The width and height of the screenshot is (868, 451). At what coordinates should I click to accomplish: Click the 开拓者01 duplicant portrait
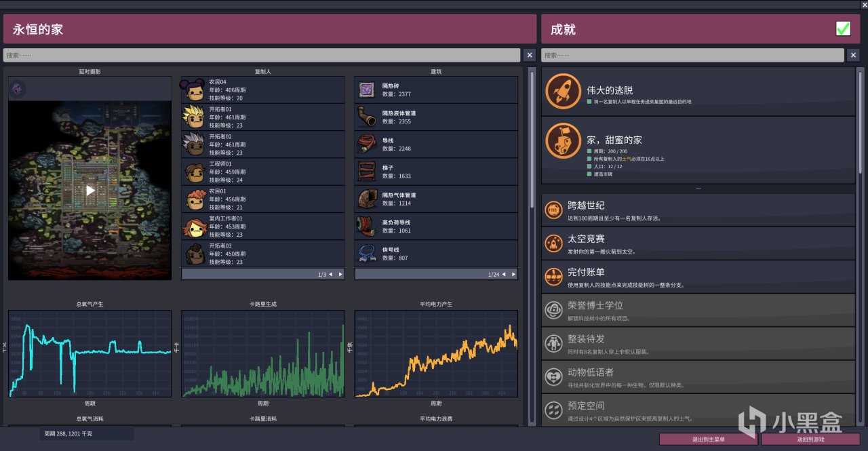tap(193, 117)
